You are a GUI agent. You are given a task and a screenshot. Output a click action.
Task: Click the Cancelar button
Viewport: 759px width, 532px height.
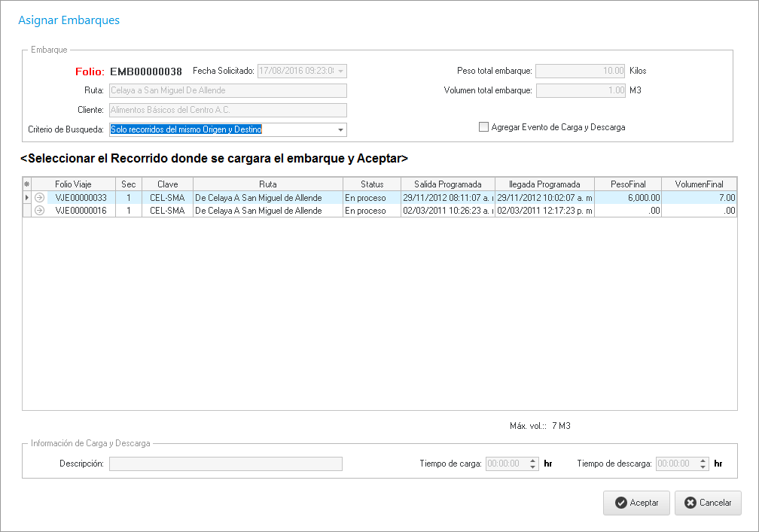click(x=708, y=503)
